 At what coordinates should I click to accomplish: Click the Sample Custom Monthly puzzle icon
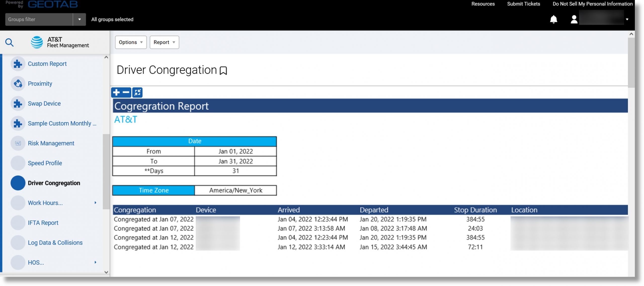point(18,123)
